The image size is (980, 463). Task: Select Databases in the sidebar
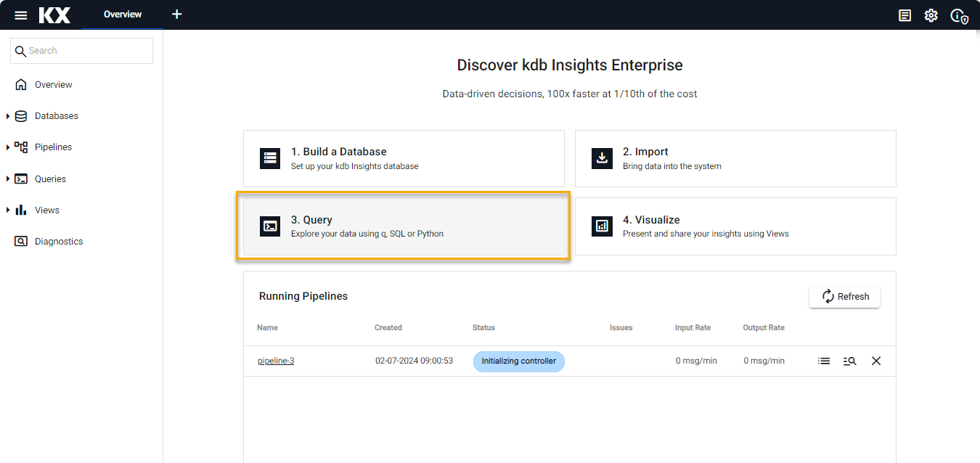coord(57,116)
